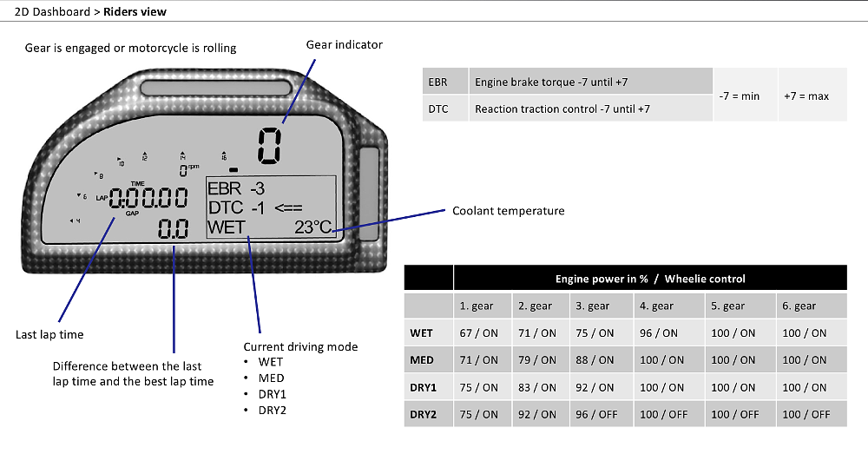Click the 'Engine power in % / Wheelie control' header

pyautogui.click(x=649, y=279)
